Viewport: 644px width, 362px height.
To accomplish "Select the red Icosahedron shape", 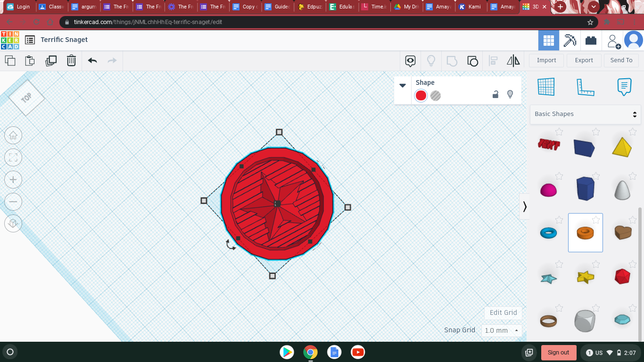I will [x=623, y=276].
